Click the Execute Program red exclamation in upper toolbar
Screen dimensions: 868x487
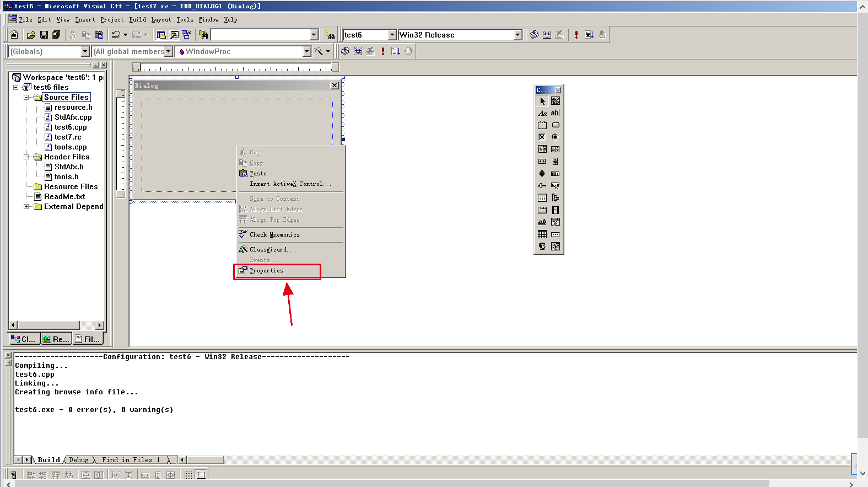tap(576, 35)
